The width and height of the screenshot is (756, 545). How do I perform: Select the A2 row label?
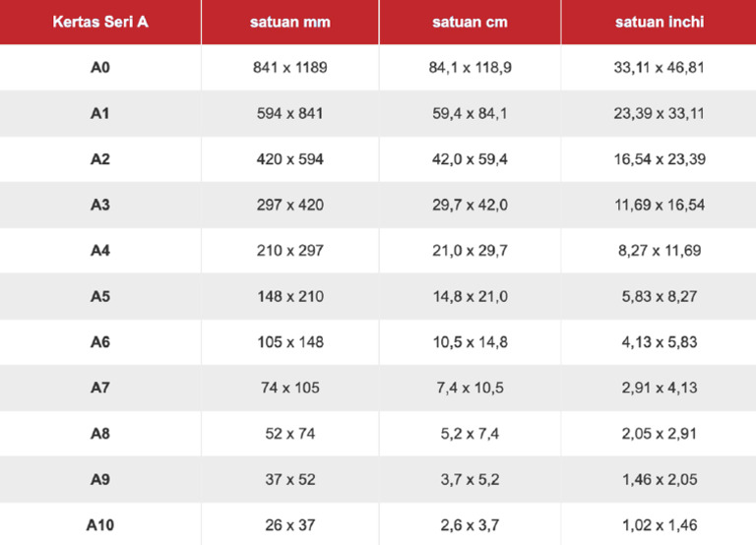point(100,158)
